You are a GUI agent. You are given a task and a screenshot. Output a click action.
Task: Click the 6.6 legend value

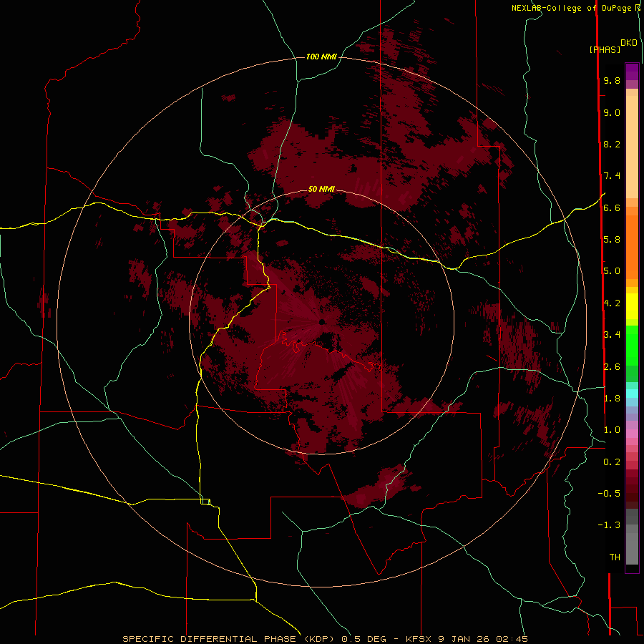[x=612, y=208]
